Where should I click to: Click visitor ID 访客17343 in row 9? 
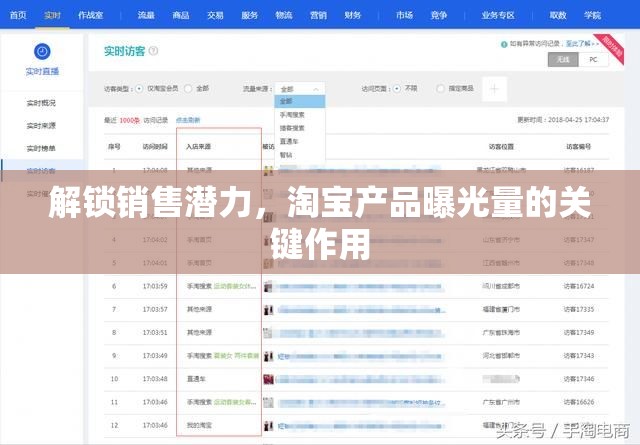578,356
